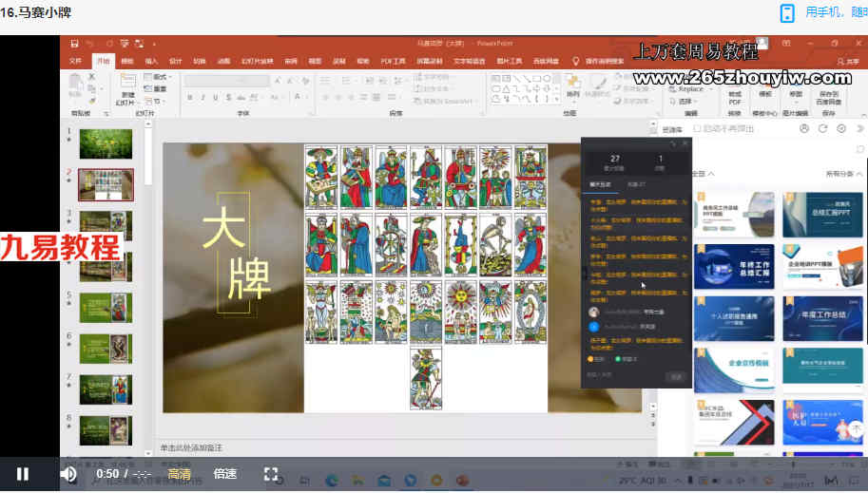
Task: Click the Format Painter brush icon
Action: (92, 101)
